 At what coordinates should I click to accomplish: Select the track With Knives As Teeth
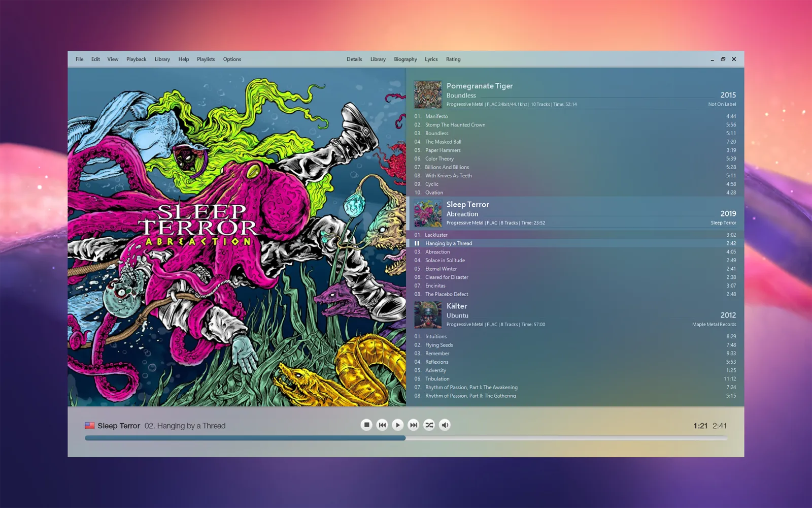[x=575, y=176]
